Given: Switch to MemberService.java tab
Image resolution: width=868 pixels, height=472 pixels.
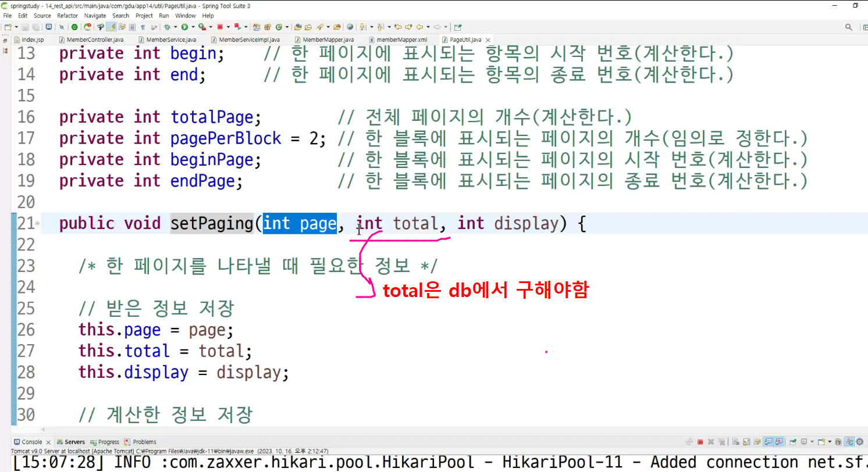Looking at the screenshot, I should pos(167,40).
